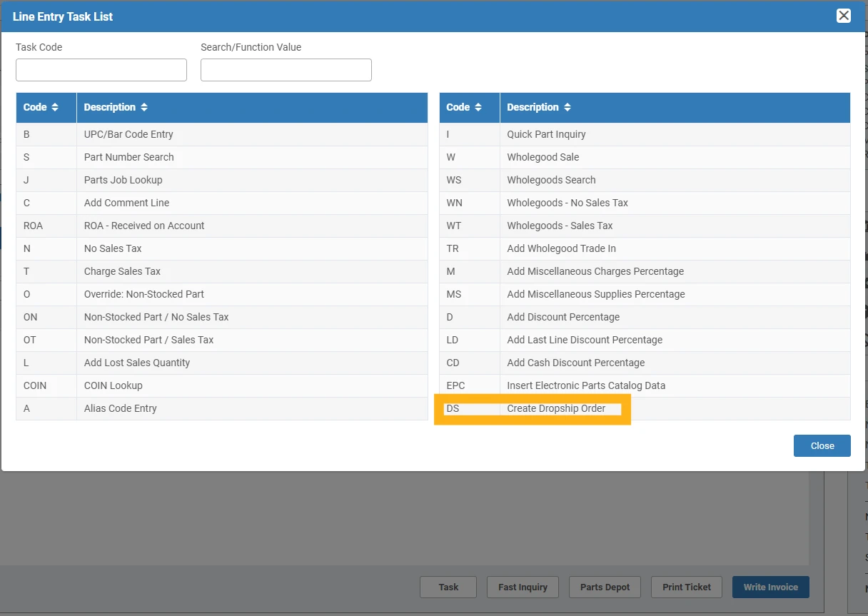Select Part Number Search task
Viewport: 868px width, 616px height.
click(222, 157)
